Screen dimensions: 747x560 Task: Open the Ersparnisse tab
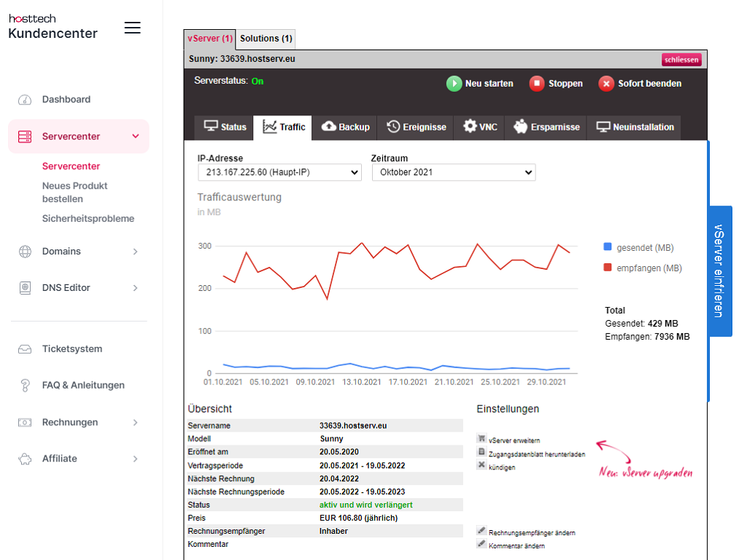[x=546, y=127]
